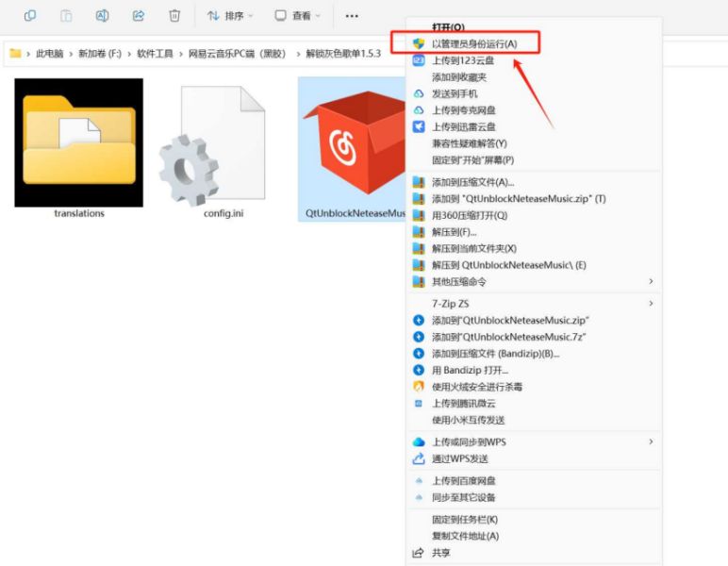The height and width of the screenshot is (566, 728).
Task: Choose 用360压缩打开(Q)
Action: (x=534, y=215)
